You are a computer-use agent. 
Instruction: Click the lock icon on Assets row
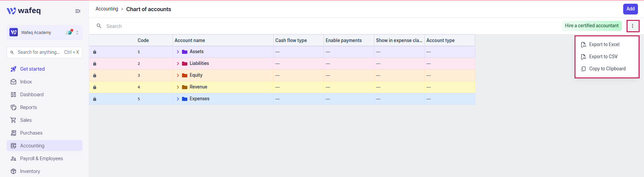[95, 52]
